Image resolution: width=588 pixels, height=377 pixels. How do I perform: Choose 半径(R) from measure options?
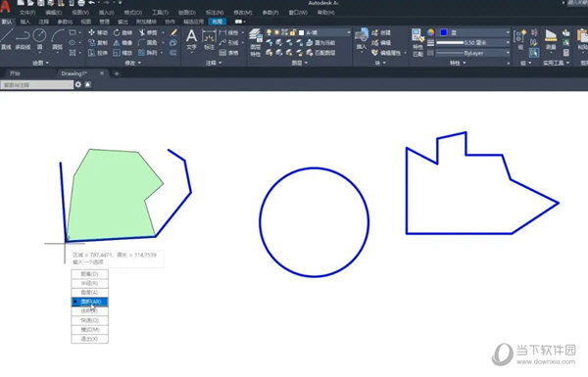[89, 283]
